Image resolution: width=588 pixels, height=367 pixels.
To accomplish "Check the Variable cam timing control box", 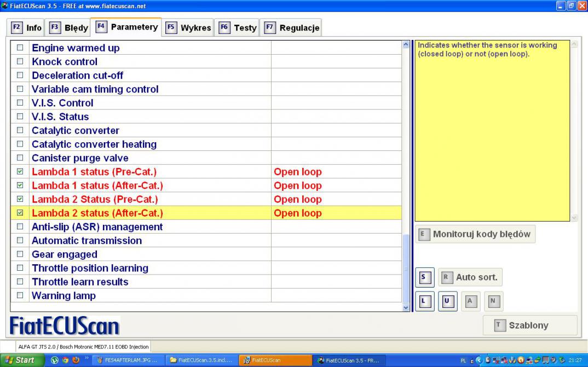I will pos(20,89).
